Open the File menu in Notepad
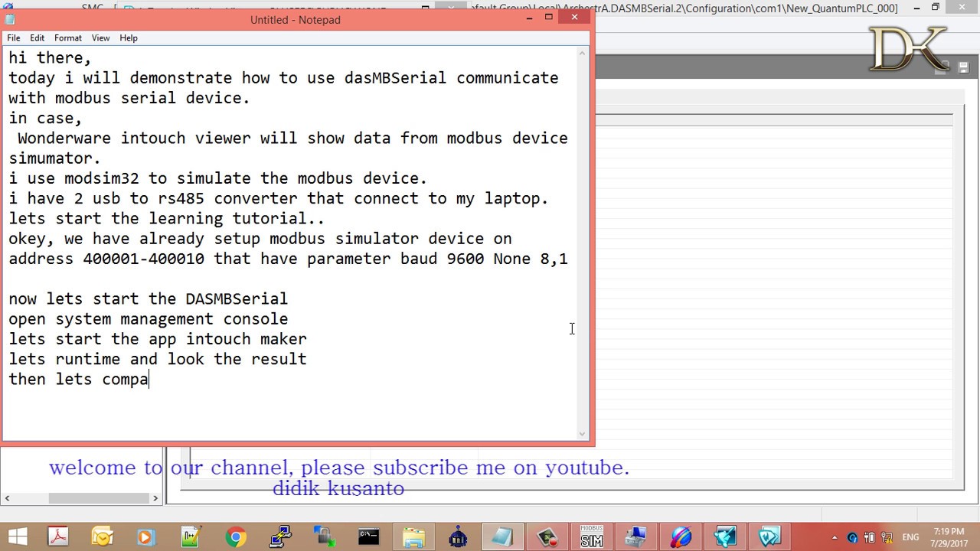This screenshot has height=551, width=980. click(14, 37)
